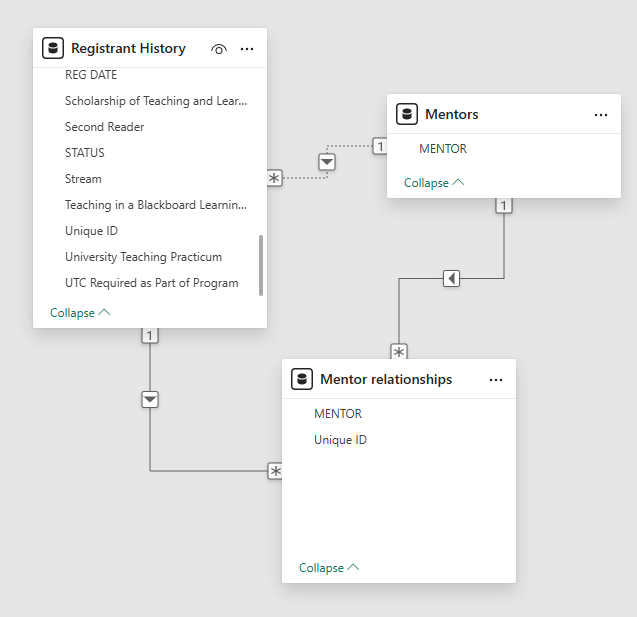
Task: Click the Registrant History table database icon
Action: 53,48
